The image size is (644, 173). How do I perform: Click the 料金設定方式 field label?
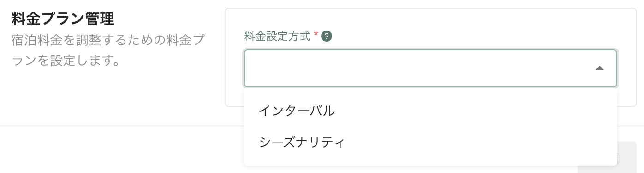click(x=277, y=37)
